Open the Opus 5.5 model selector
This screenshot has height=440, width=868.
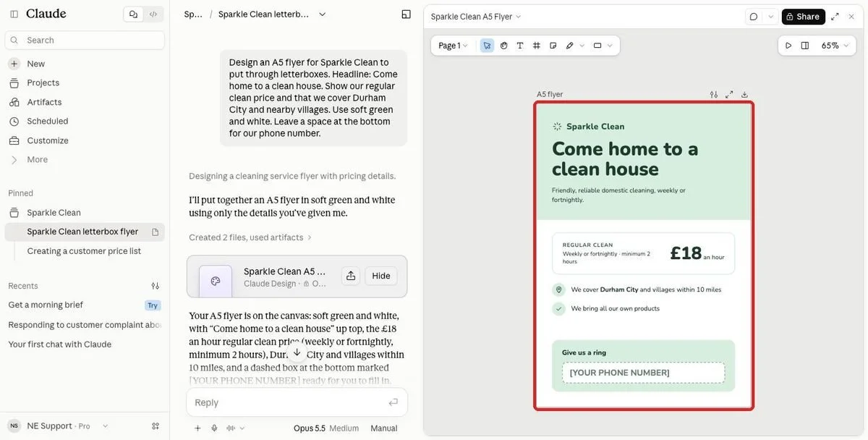tap(325, 428)
